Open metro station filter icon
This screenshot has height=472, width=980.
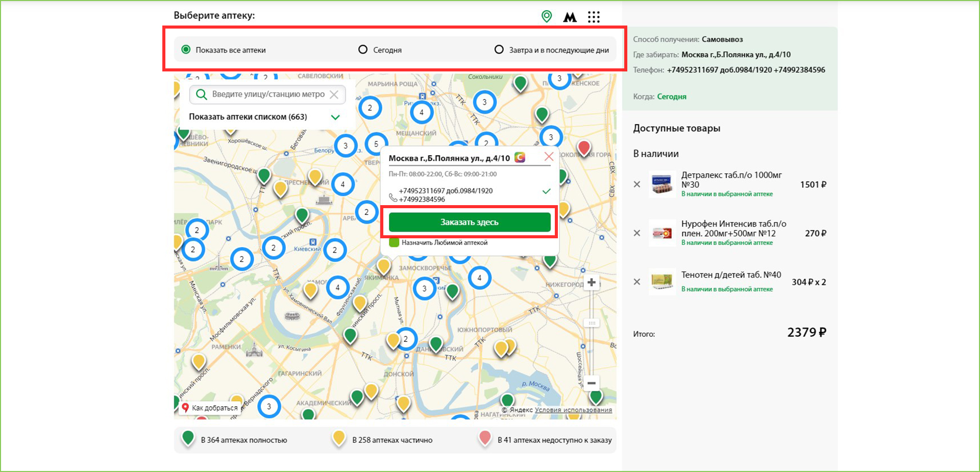point(570,17)
